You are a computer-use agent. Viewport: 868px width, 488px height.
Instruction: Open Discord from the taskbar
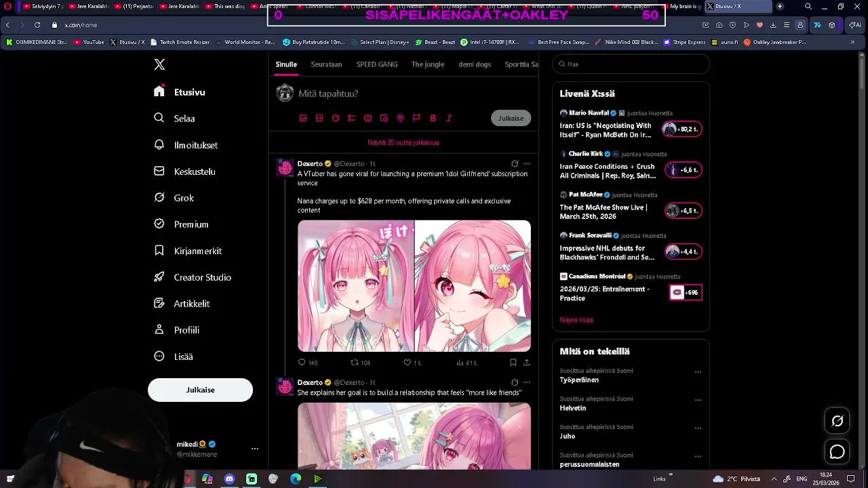(x=229, y=479)
